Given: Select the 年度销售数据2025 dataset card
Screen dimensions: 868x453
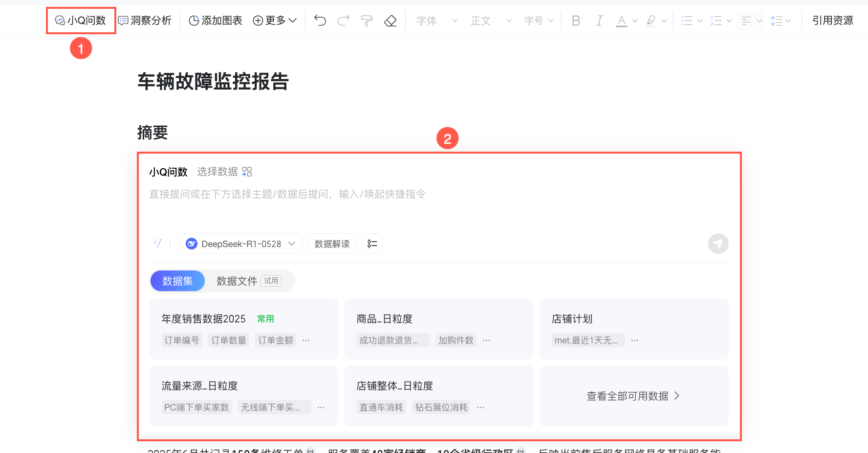Looking at the screenshot, I should click(243, 329).
